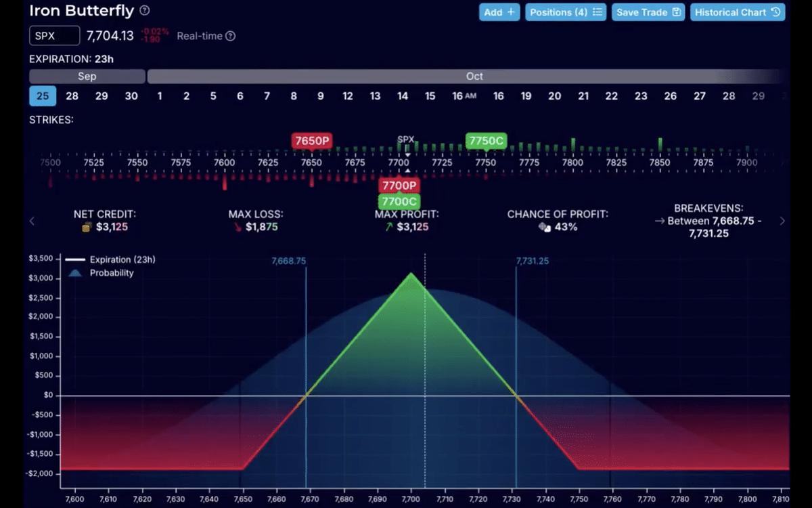Select October 19 expiration

tap(526, 96)
